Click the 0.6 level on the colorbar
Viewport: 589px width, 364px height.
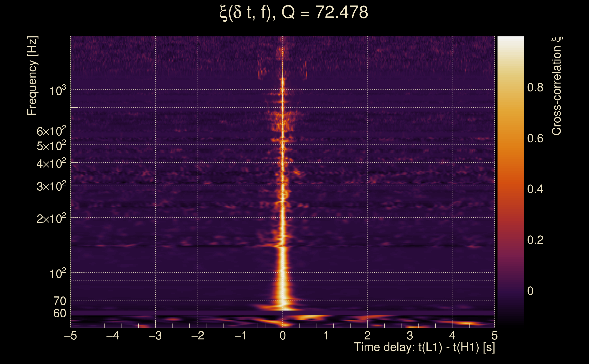[535, 138]
